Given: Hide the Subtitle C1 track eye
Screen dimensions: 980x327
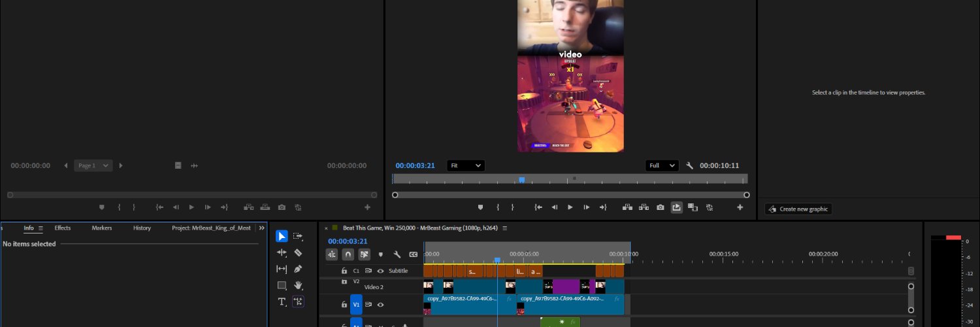Looking at the screenshot, I should [x=380, y=271].
